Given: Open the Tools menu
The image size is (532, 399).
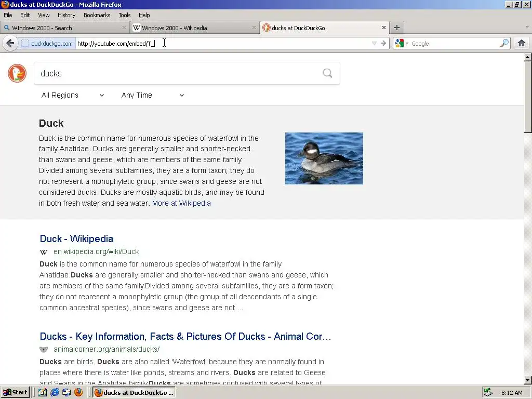Looking at the screenshot, I should pos(125,15).
